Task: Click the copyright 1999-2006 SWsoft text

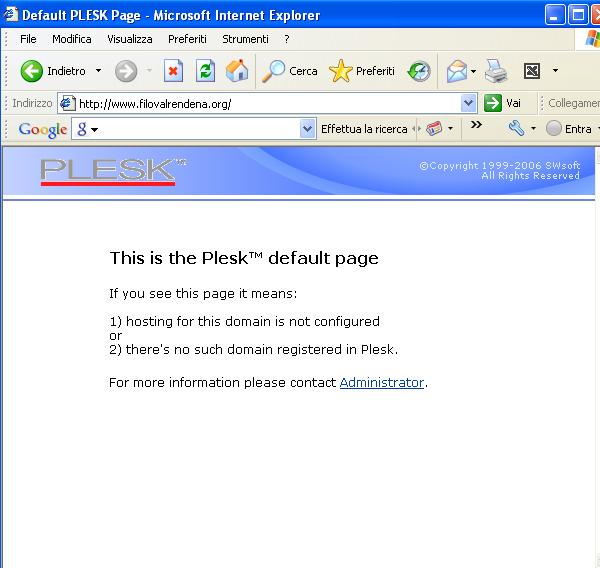Action: coord(500,166)
